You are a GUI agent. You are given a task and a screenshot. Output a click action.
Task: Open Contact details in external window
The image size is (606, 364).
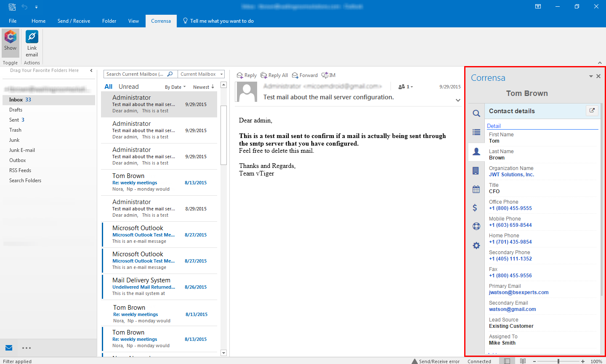[x=592, y=110]
